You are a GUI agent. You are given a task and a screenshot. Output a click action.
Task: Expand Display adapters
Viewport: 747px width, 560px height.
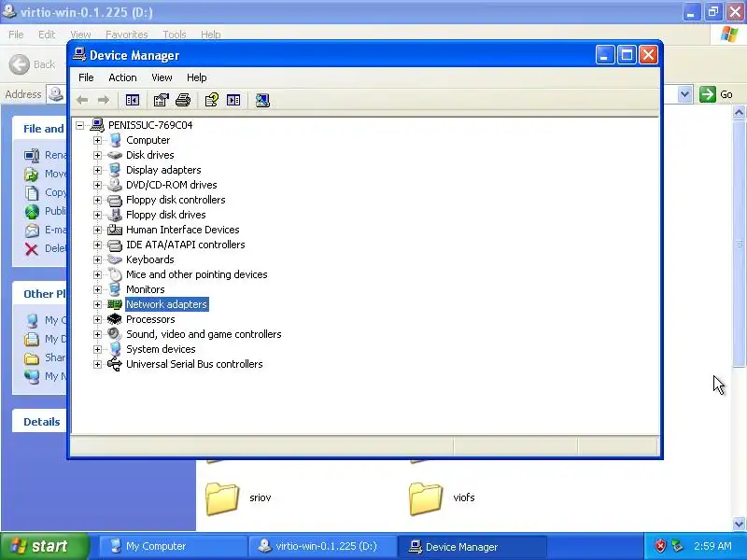coord(98,170)
